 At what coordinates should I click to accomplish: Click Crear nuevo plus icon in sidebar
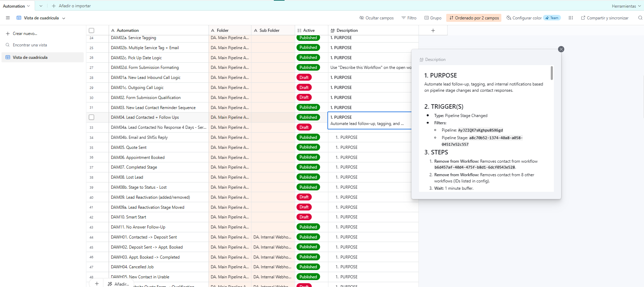[x=8, y=34]
